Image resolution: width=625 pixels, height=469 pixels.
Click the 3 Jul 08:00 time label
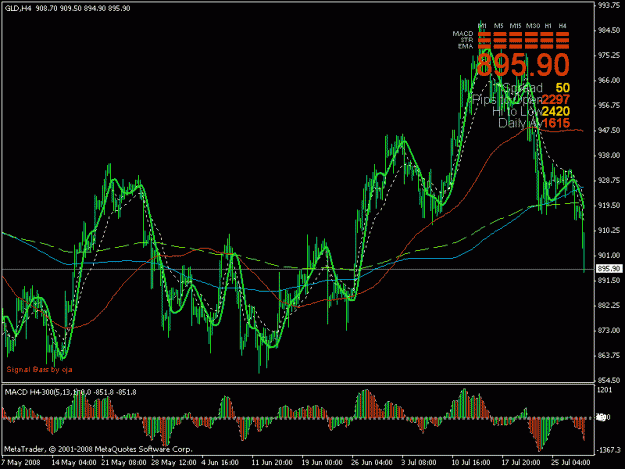[419, 462]
